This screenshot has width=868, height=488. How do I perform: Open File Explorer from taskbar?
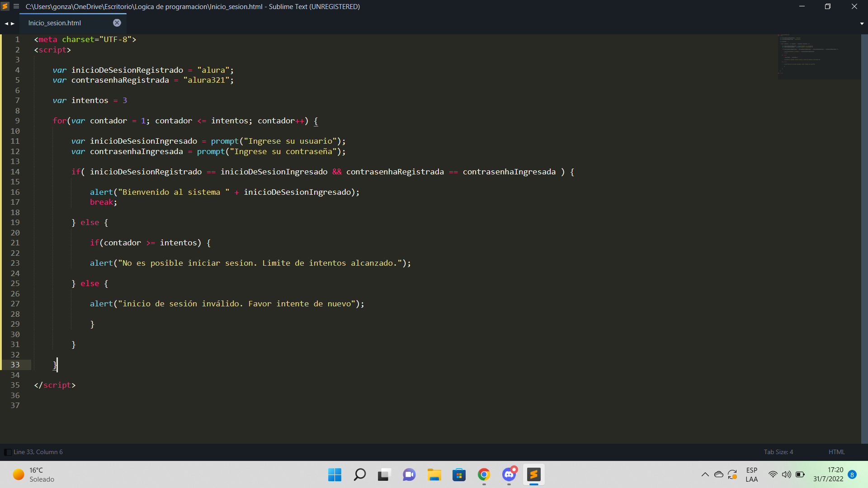(x=434, y=474)
